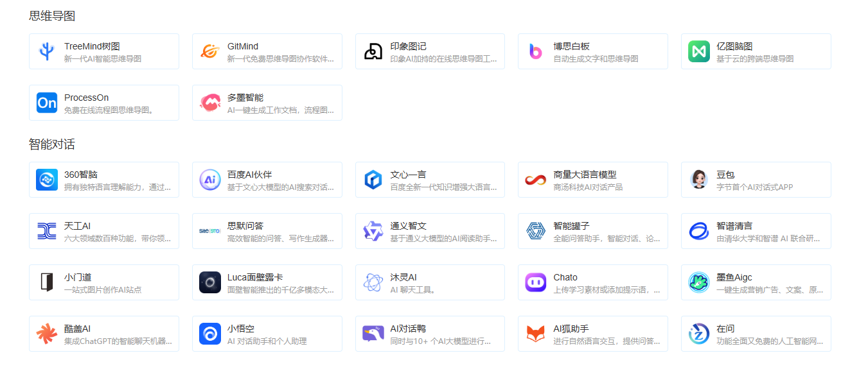The width and height of the screenshot is (868, 369).
Task: Click the TreeMind树图 tree icon
Action: point(47,51)
